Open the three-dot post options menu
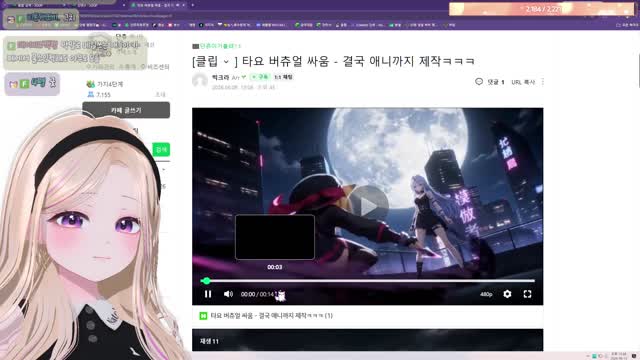The height and width of the screenshot is (360, 640). [542, 82]
